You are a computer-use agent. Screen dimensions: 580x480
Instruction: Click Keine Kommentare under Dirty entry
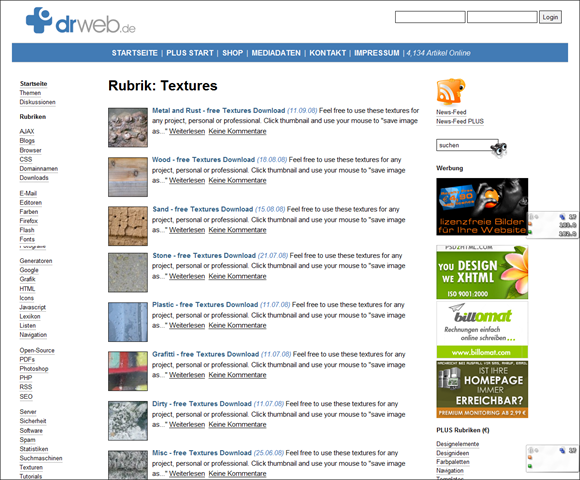pyautogui.click(x=237, y=424)
